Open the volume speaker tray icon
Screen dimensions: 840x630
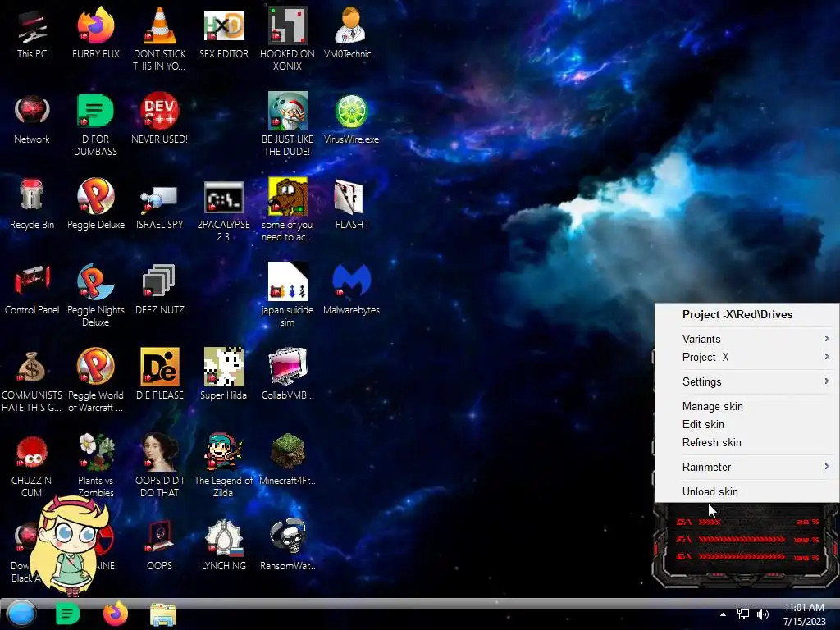point(762,614)
